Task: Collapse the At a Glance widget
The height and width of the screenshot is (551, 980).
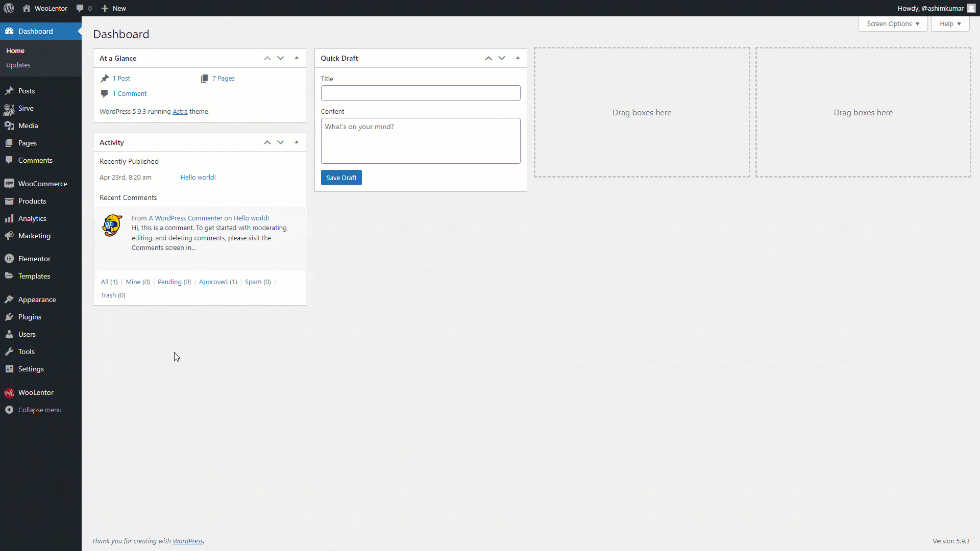Action: click(296, 58)
